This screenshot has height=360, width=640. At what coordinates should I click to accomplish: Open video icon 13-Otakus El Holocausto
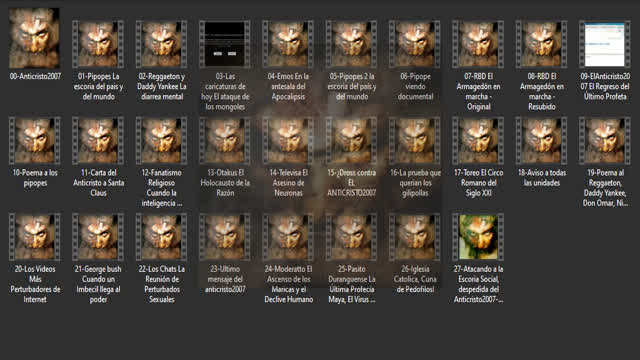(x=225, y=140)
